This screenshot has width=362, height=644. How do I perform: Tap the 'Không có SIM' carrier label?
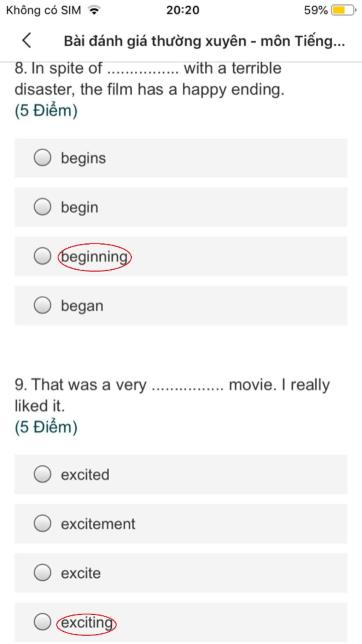click(x=43, y=10)
